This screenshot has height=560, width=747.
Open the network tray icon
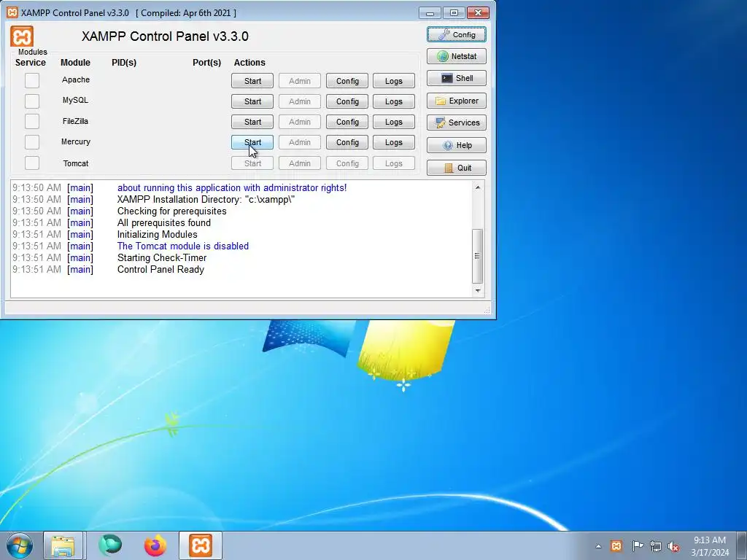(656, 546)
